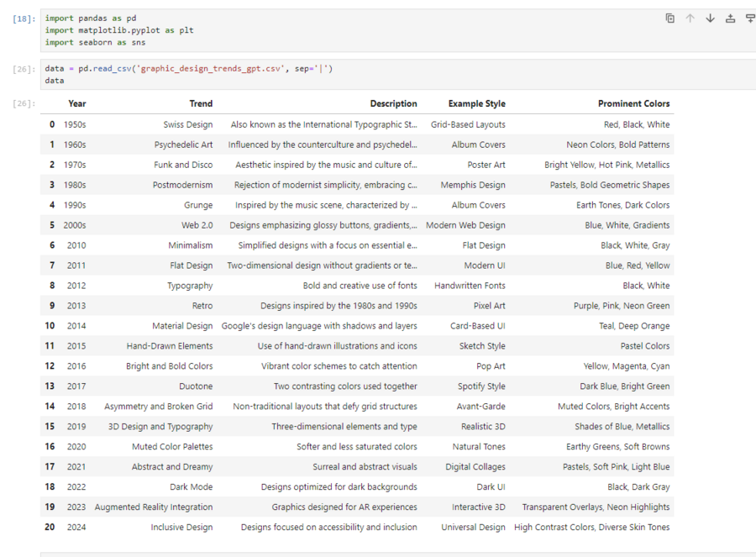Click the Trend column header
Screen dimensions: 756x557
tap(201, 104)
